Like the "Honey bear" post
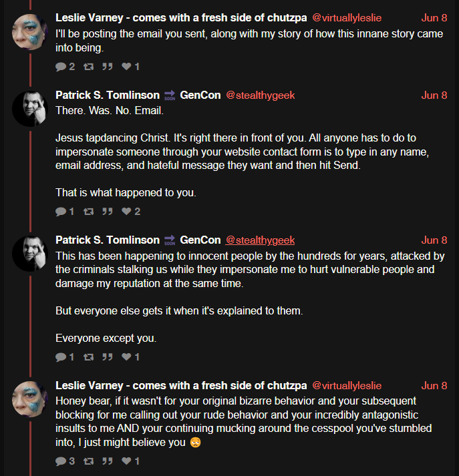The width and height of the screenshot is (459, 476). pyautogui.click(x=126, y=461)
